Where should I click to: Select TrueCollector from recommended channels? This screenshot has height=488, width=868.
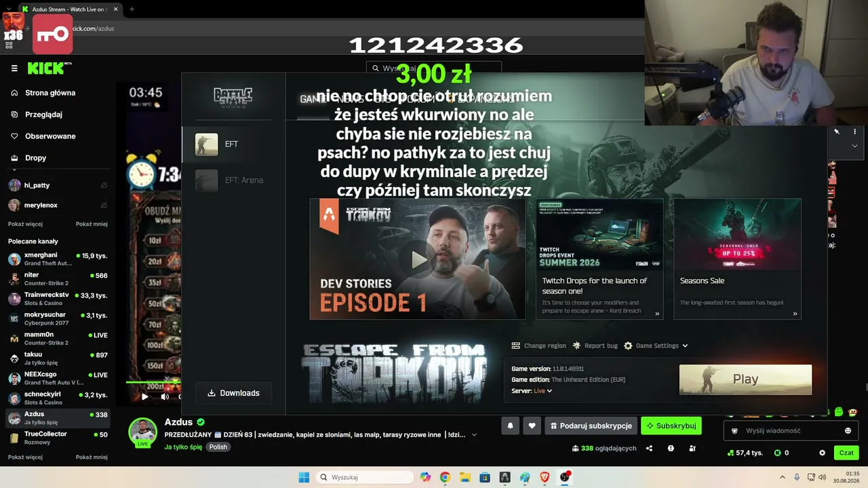click(x=58, y=438)
